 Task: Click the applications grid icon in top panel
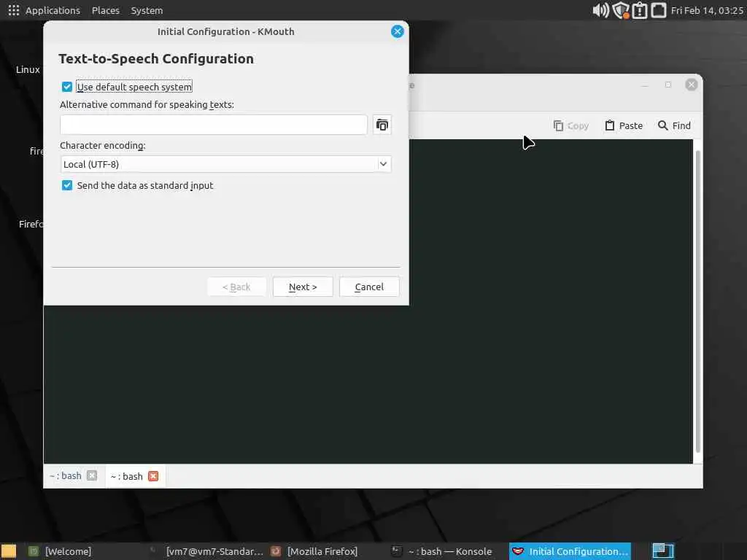(x=14, y=10)
